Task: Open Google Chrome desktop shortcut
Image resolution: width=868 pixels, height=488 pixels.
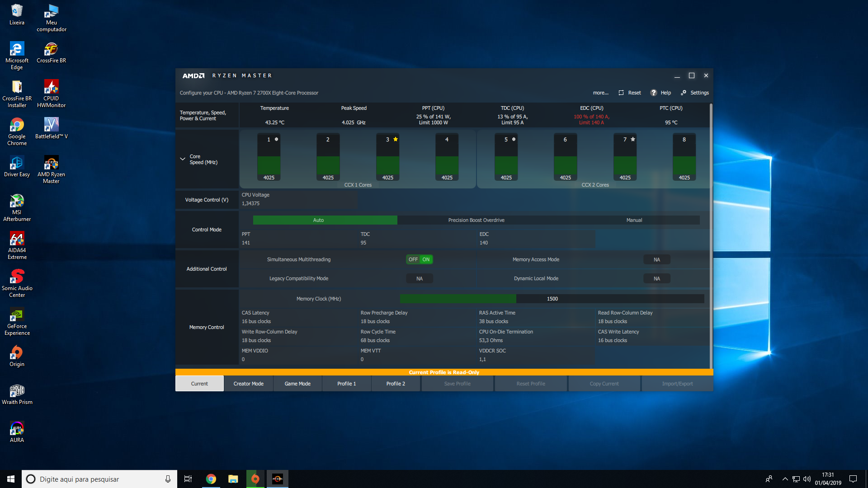Action: 17,132
